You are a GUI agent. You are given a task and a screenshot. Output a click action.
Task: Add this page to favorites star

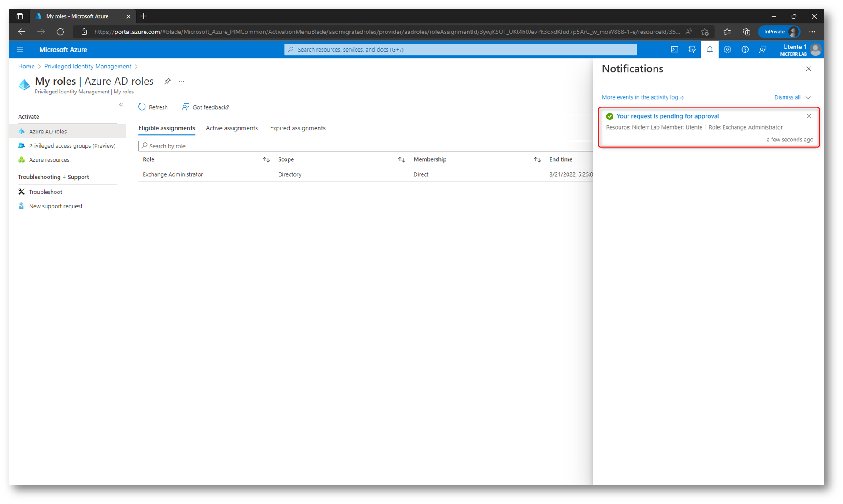pyautogui.click(x=705, y=32)
